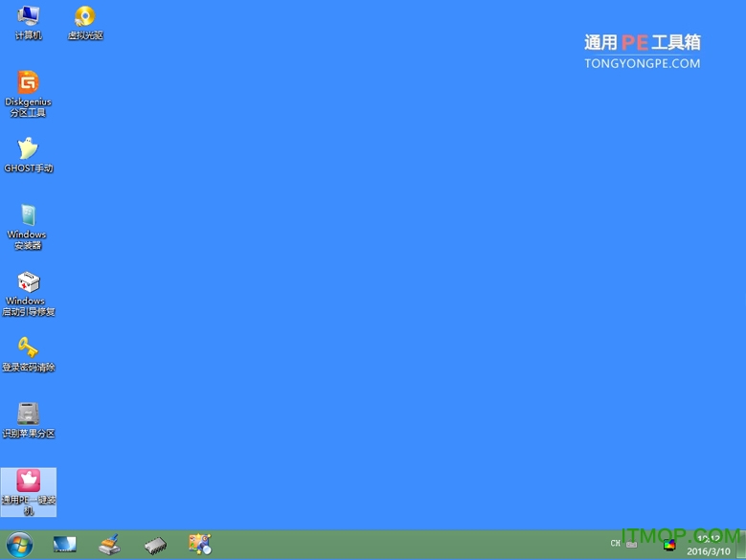
Task: Switch the CH input language indicator
Action: (x=615, y=544)
